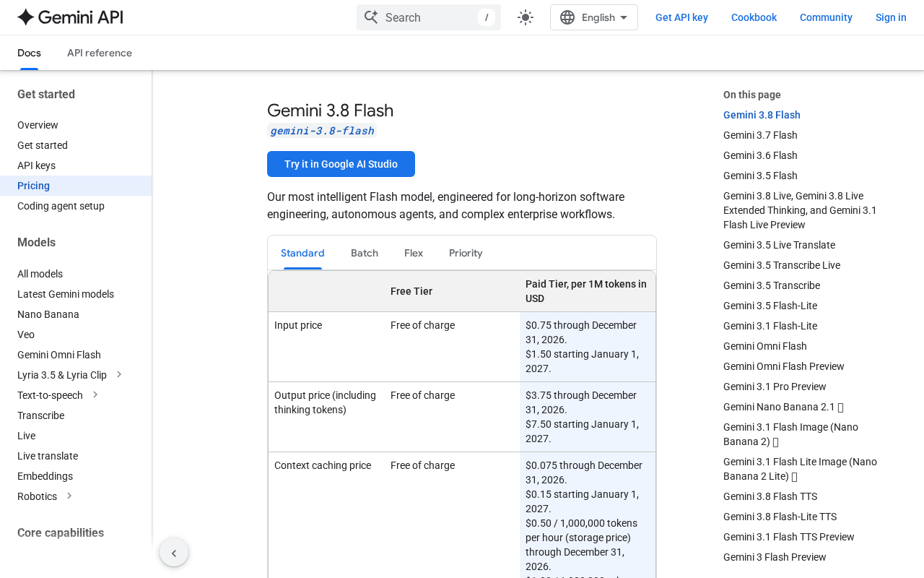Open Live translate in the sidebar
This screenshot has width=924, height=578.
point(48,456)
